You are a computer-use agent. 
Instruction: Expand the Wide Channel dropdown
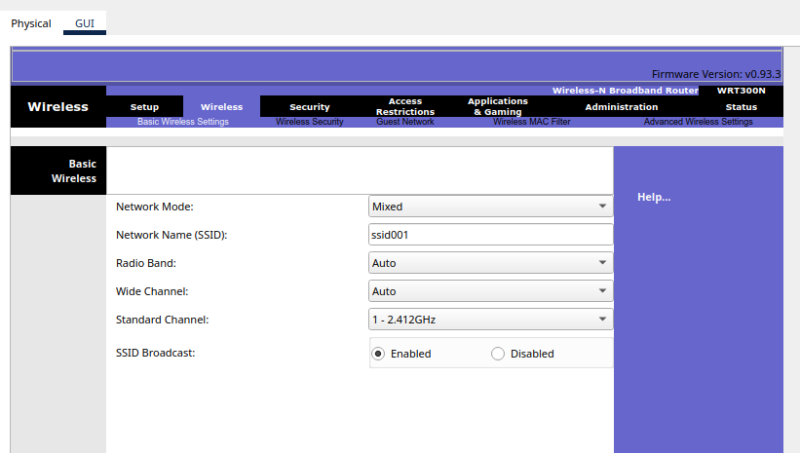tap(490, 291)
